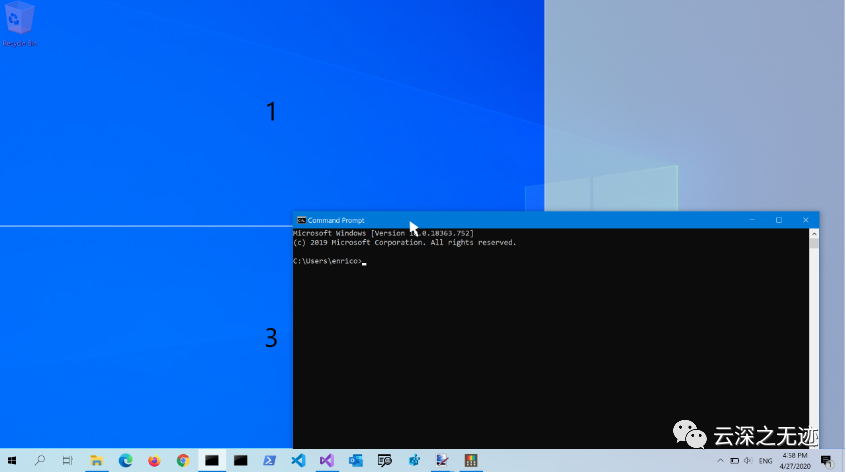Open Visual Studio Code from the taskbar
846x474 pixels.
[298, 461]
